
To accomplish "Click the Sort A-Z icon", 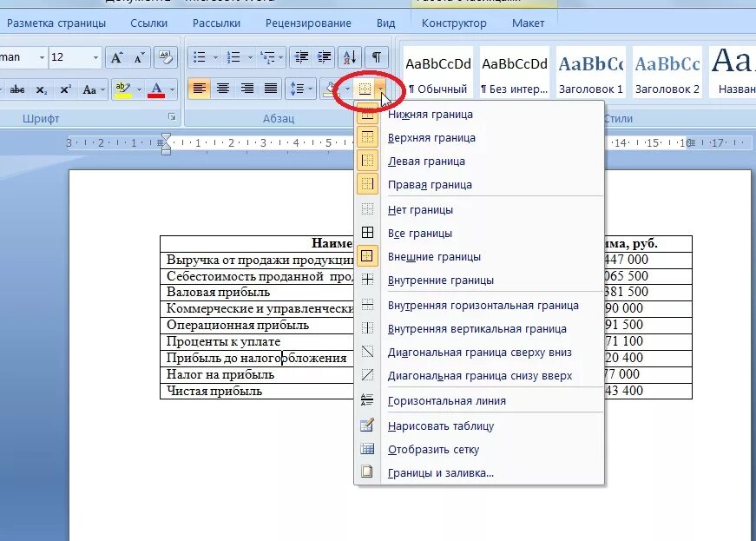I will click(x=350, y=58).
